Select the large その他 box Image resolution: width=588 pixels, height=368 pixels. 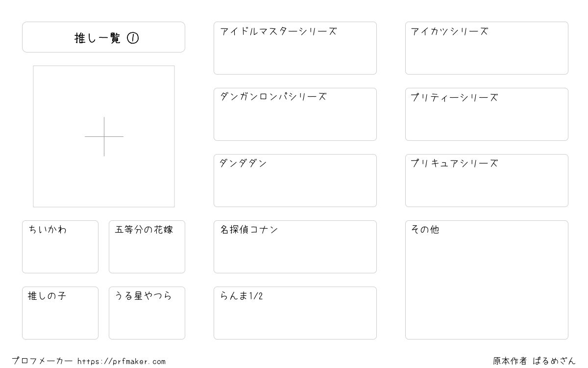click(487, 280)
